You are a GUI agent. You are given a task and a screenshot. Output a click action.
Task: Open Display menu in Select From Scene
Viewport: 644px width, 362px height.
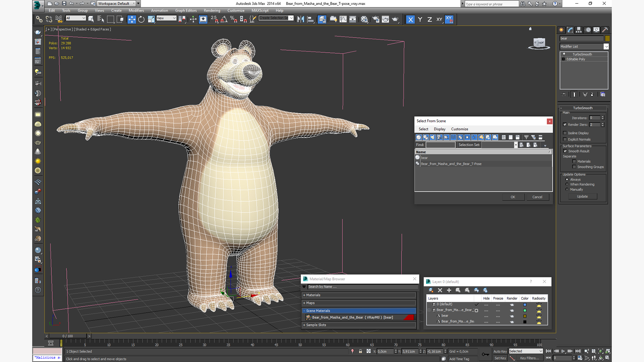[x=439, y=129]
